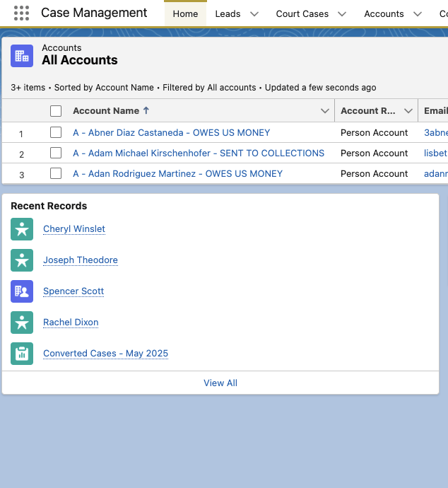Click the Joseph Theodore lead icon
The width and height of the screenshot is (448, 488).
point(22,260)
